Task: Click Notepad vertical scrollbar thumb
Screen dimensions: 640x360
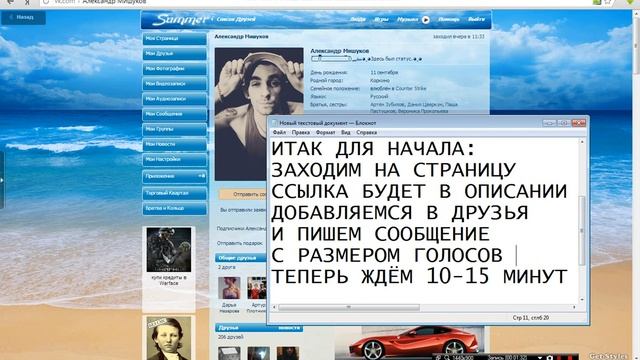Action: 582,230
